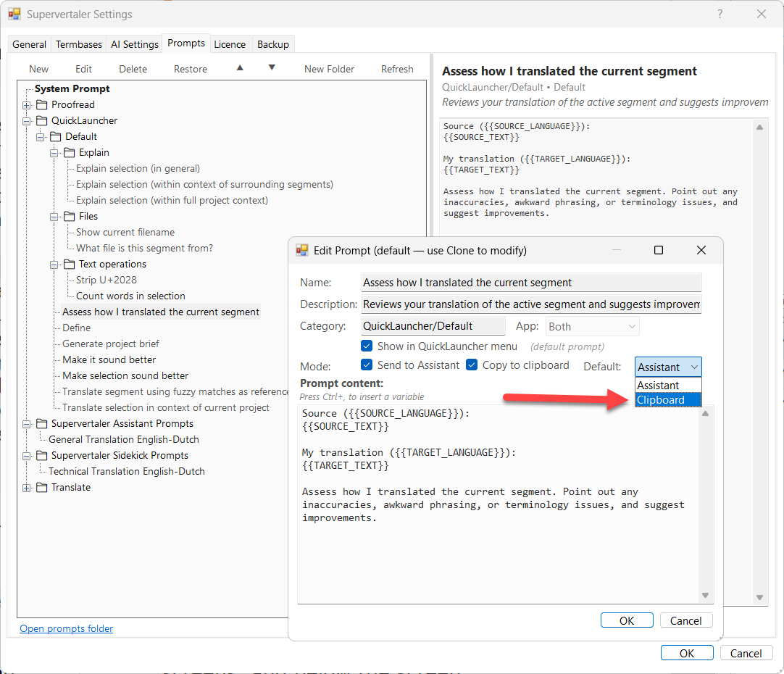Choose Assistant in the Default dropdown list
Viewport: 784px width, 674px height.
pyautogui.click(x=668, y=386)
